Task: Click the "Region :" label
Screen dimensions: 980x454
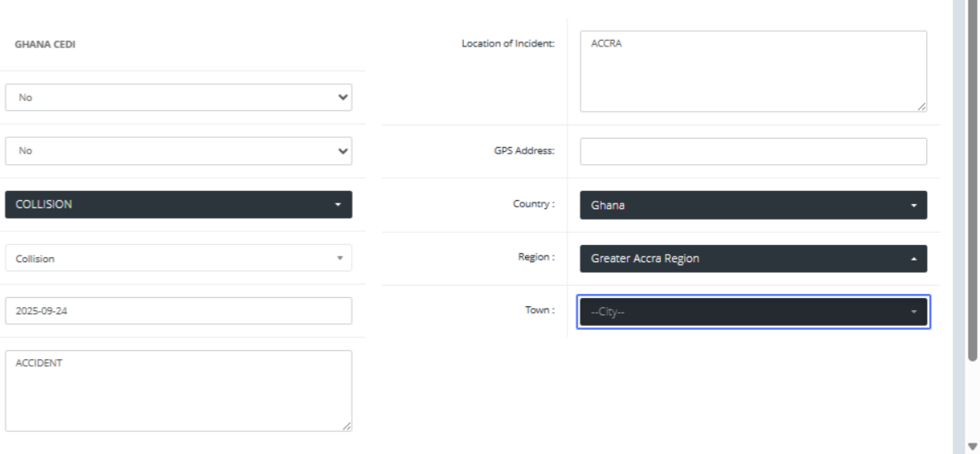Action: click(536, 257)
